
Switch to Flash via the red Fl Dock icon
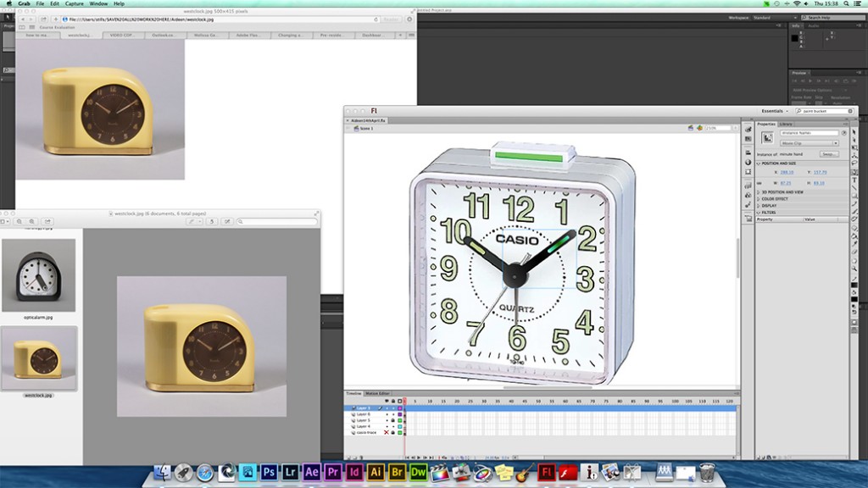[547, 472]
